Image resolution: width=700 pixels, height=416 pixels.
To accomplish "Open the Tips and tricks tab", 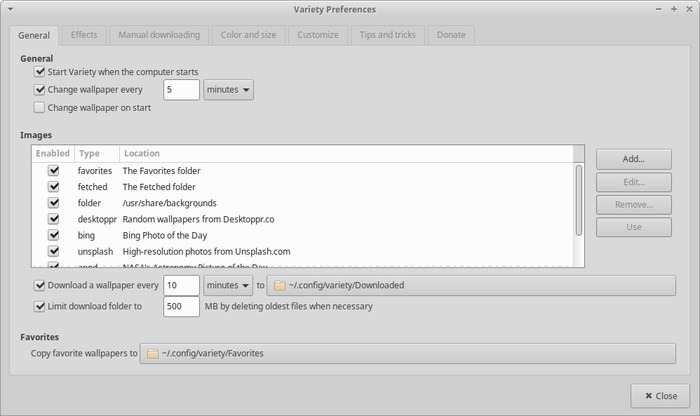I will pos(388,35).
